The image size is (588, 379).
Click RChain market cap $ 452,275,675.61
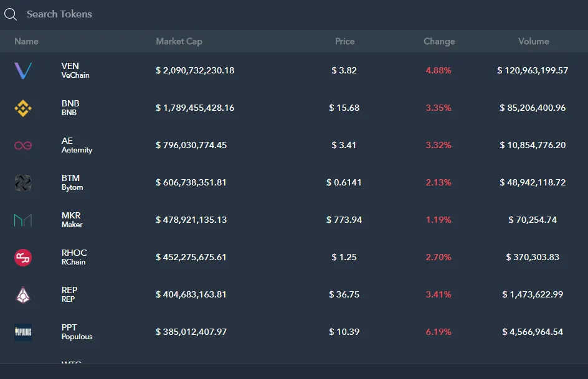tap(191, 257)
